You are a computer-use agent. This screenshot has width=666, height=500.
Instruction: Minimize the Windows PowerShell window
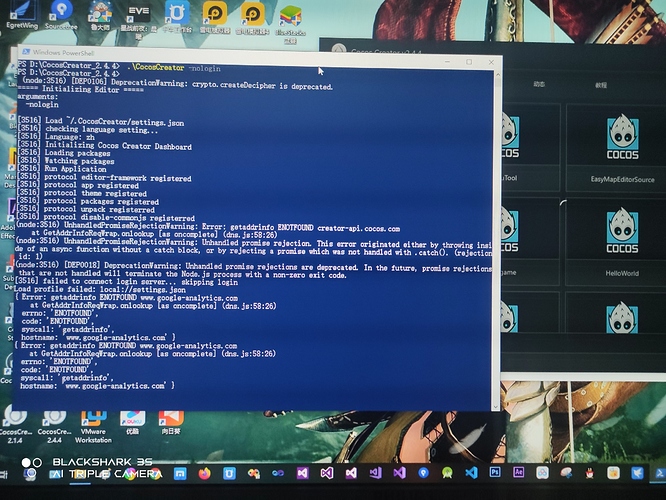click(x=447, y=62)
